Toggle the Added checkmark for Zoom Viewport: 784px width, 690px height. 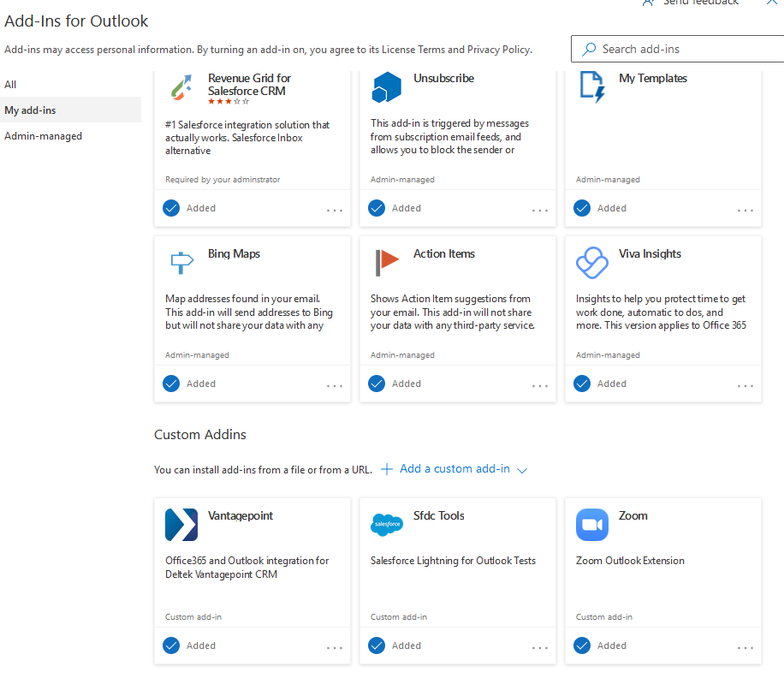(x=582, y=645)
